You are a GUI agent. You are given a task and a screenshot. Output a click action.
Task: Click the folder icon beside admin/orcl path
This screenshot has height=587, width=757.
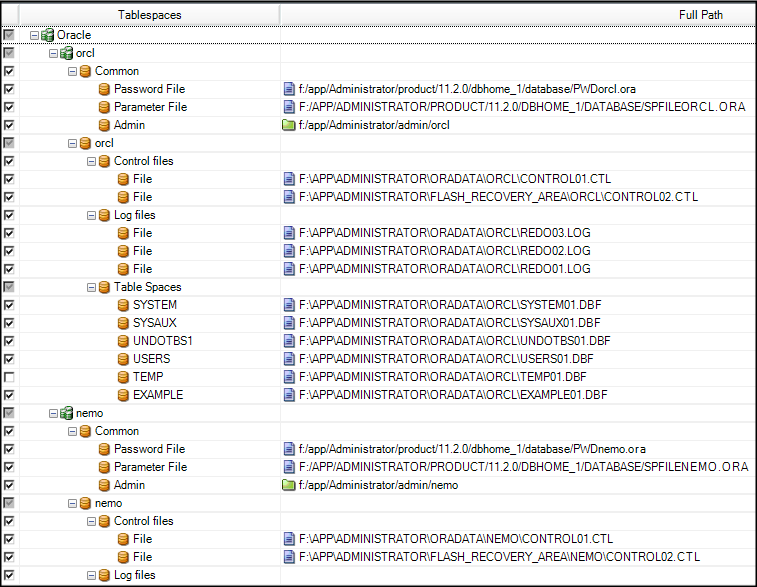pyautogui.click(x=289, y=125)
